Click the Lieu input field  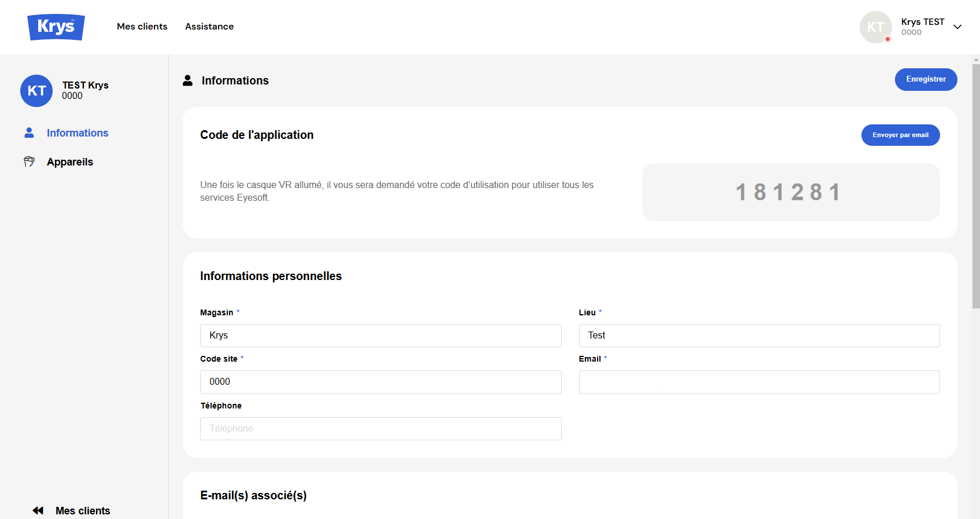[x=760, y=336]
